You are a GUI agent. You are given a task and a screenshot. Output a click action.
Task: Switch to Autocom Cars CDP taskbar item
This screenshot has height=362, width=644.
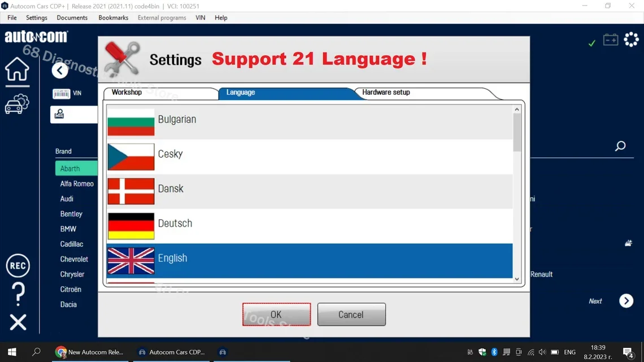click(172, 352)
